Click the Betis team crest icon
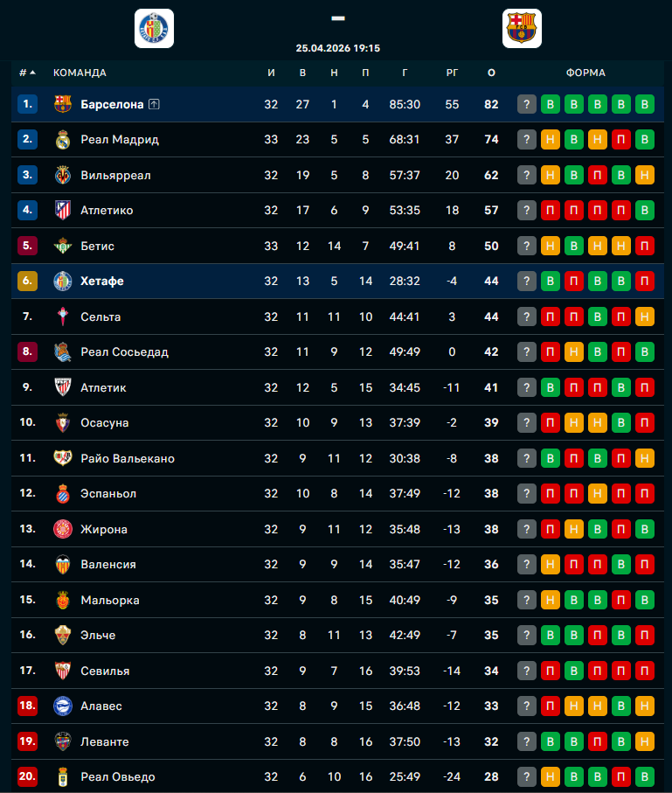Viewport: 672px width, 793px height. 62,246
